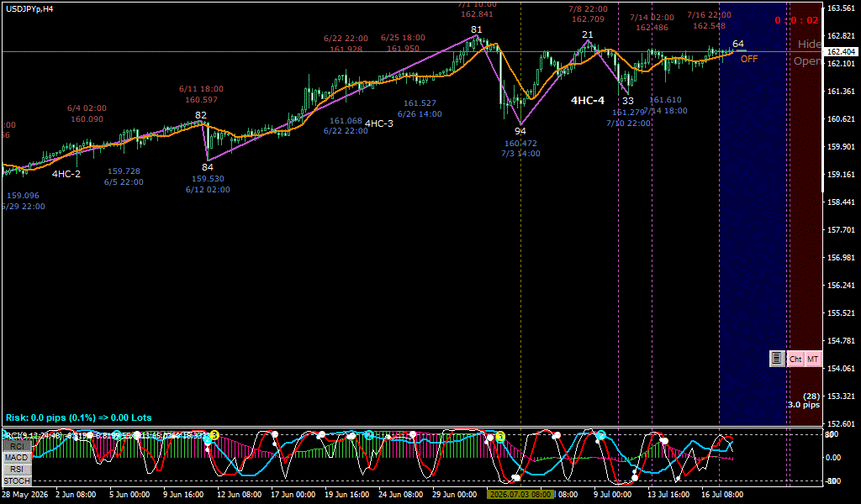861x504 pixels.
Task: Click the swing count 82
Action: (201, 115)
